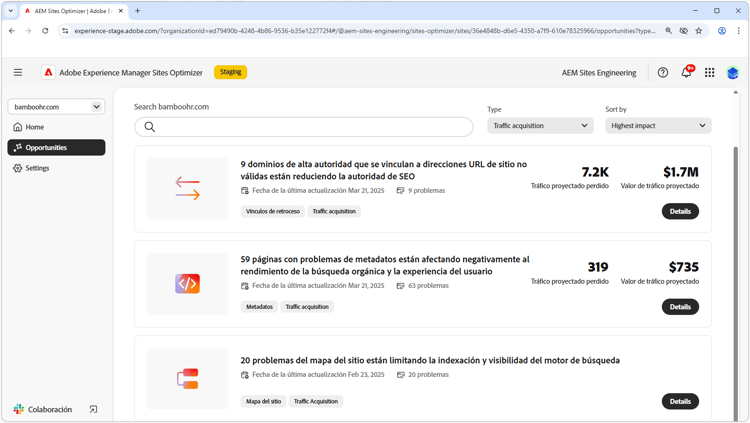Click the page vertical scrollbar

point(736,282)
